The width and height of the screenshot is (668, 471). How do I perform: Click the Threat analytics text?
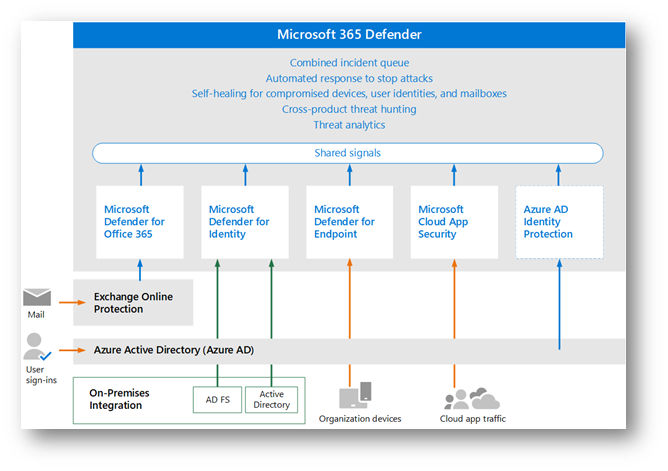pyautogui.click(x=349, y=125)
